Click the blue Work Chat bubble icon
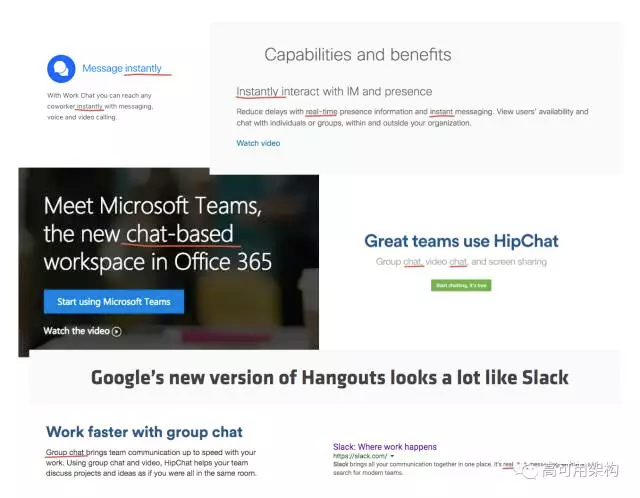This screenshot has height=498, width=640. [61, 69]
